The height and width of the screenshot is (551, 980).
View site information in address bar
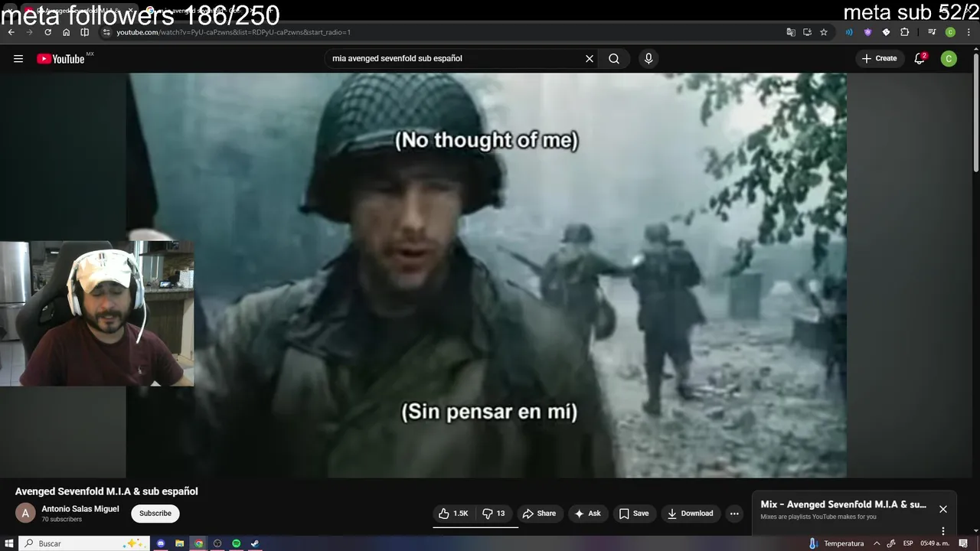pyautogui.click(x=106, y=32)
